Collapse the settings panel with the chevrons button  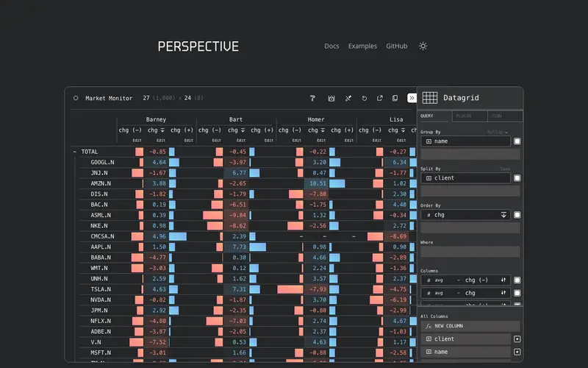412,98
